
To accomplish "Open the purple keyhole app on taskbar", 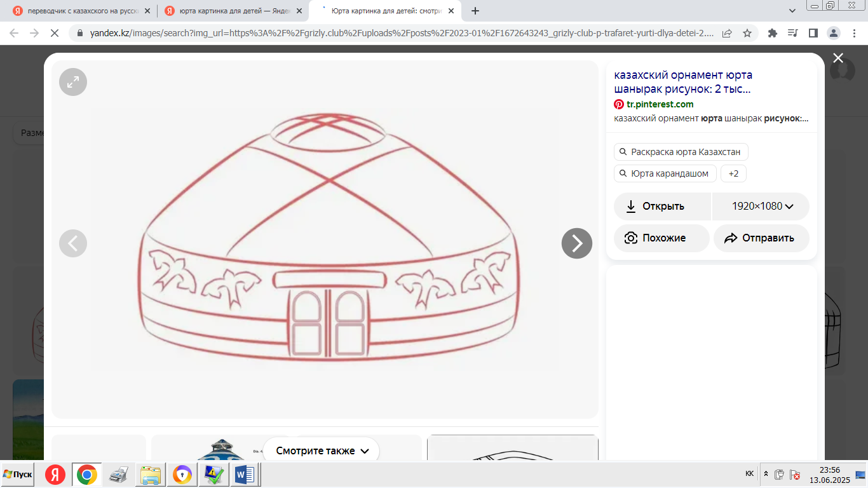I will click(x=182, y=475).
